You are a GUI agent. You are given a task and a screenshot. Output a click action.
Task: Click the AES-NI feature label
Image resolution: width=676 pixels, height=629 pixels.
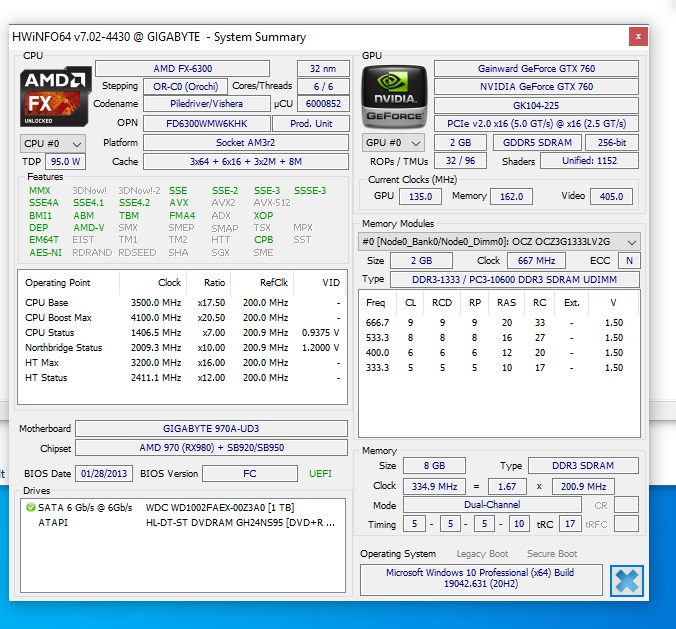coord(45,253)
